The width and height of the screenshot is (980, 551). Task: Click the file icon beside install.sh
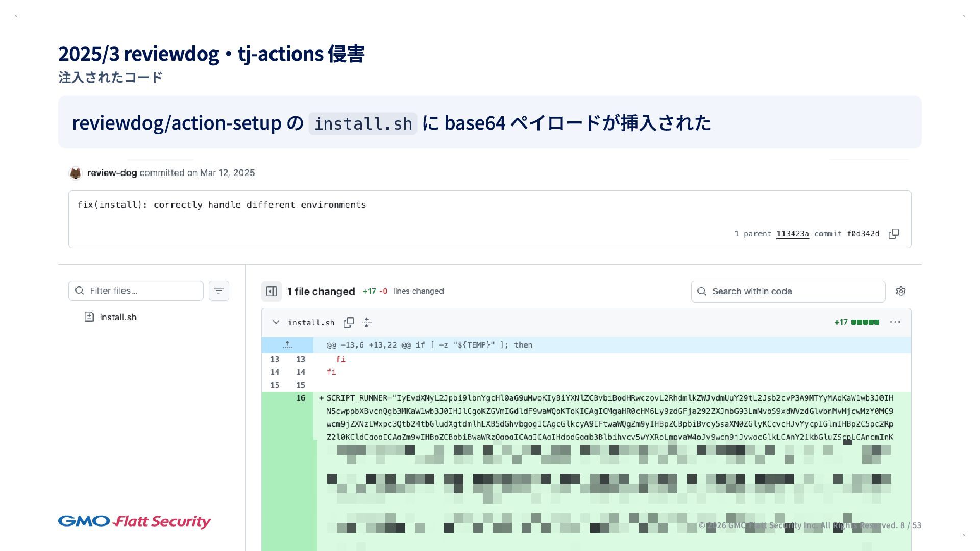89,317
